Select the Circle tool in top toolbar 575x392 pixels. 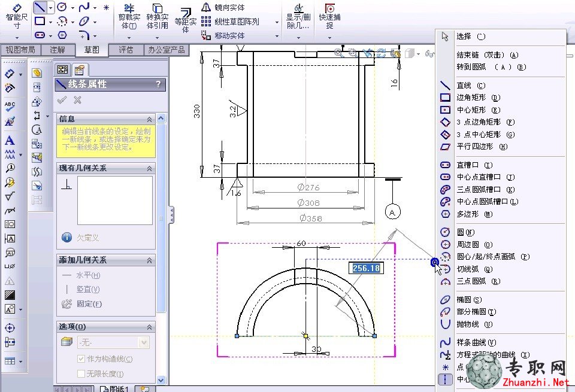click(62, 7)
